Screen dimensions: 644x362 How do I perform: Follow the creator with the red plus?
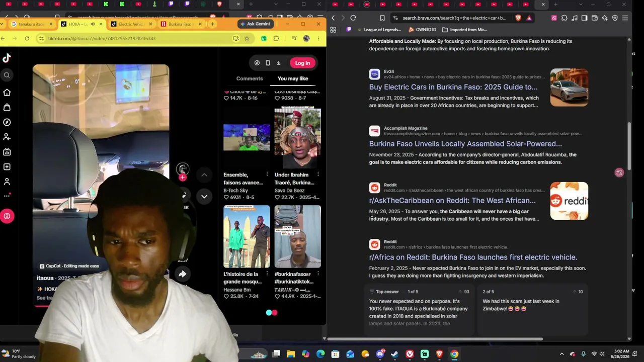pyautogui.click(x=183, y=177)
